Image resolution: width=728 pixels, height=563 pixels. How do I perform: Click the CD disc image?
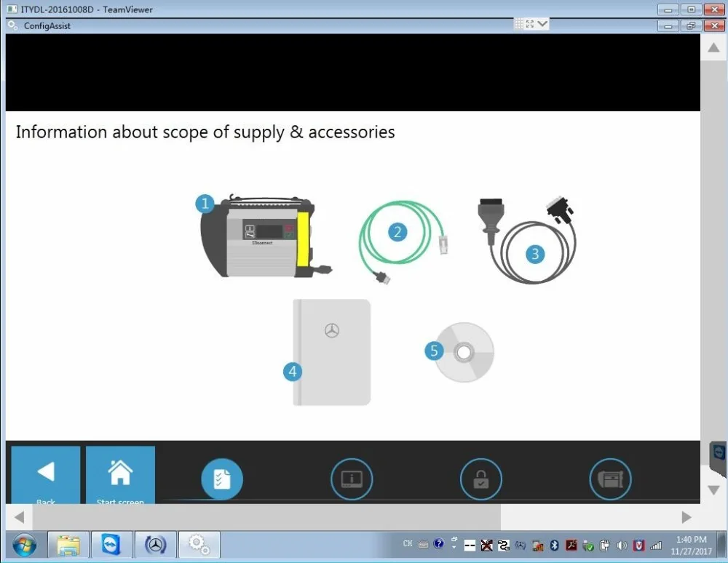point(464,353)
